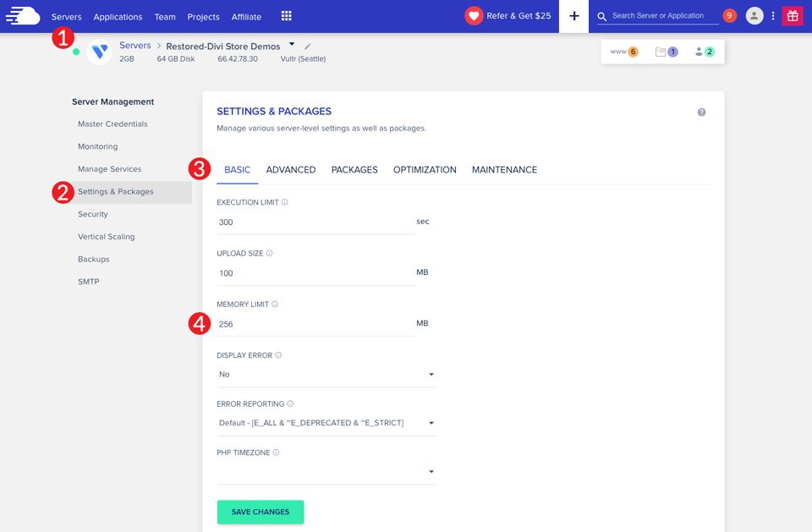Switch to the Optimization tab
812x532 pixels.
pyautogui.click(x=425, y=170)
